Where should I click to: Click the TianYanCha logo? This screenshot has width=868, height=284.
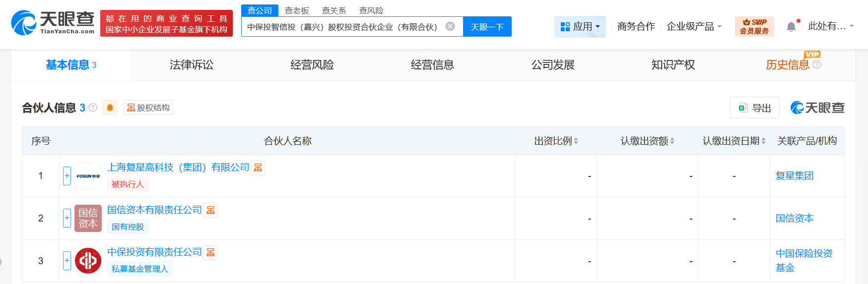[x=53, y=23]
